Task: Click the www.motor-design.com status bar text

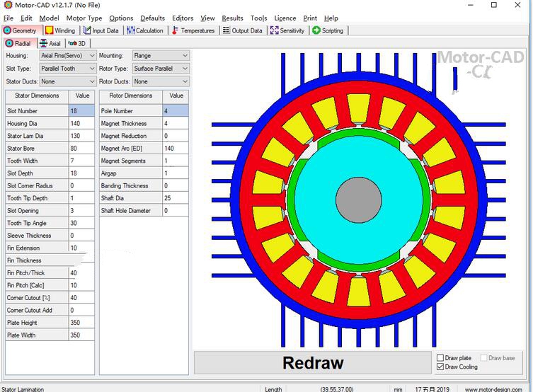Action: click(493, 389)
